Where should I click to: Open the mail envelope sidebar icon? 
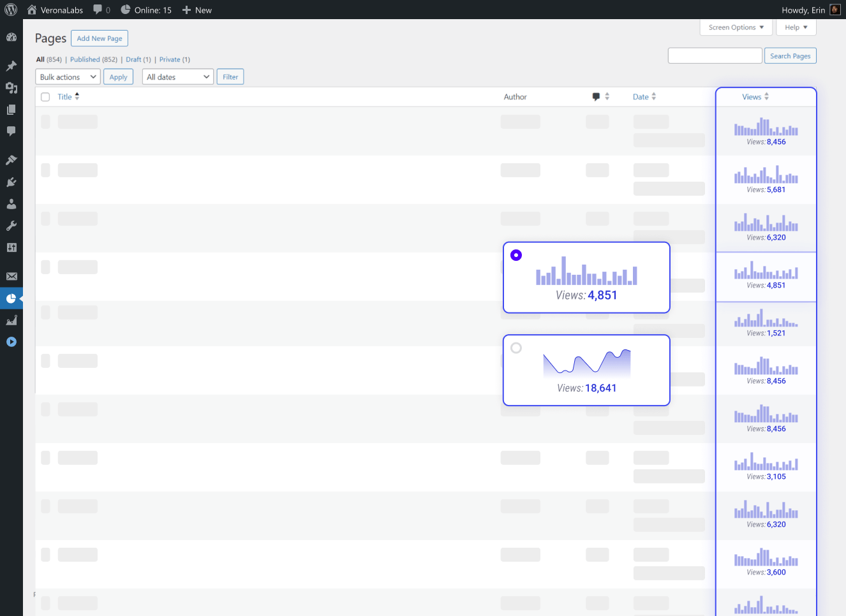11,276
